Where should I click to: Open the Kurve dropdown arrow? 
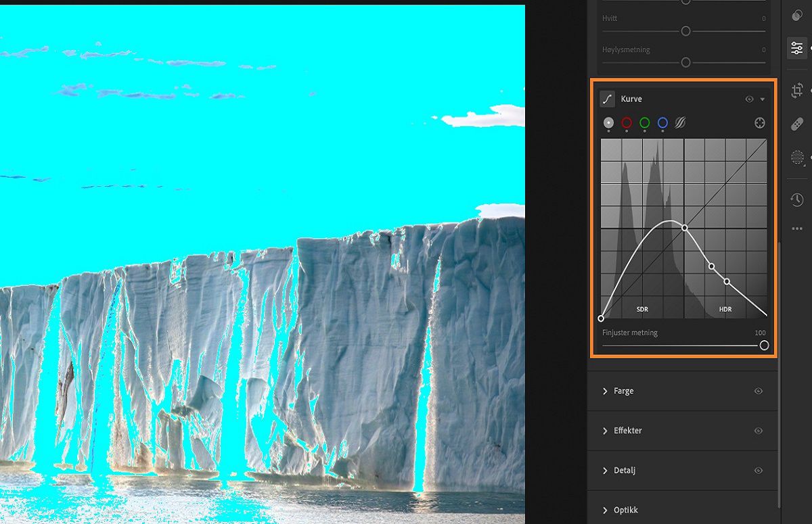pyautogui.click(x=761, y=99)
